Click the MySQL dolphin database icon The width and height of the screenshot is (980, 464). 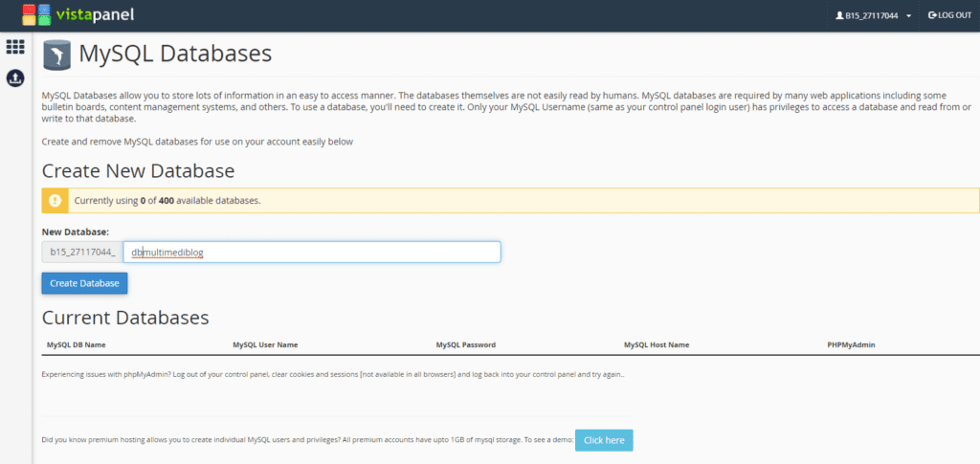click(x=56, y=55)
